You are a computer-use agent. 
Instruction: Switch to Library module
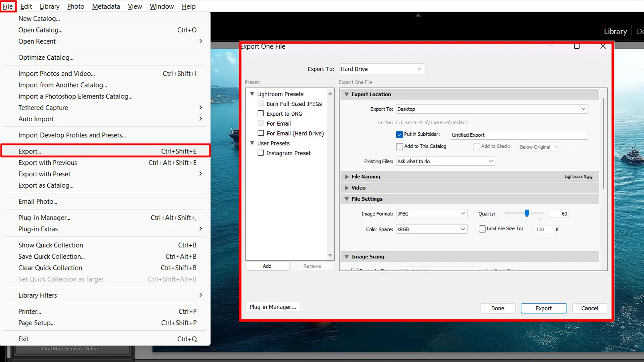pos(615,31)
